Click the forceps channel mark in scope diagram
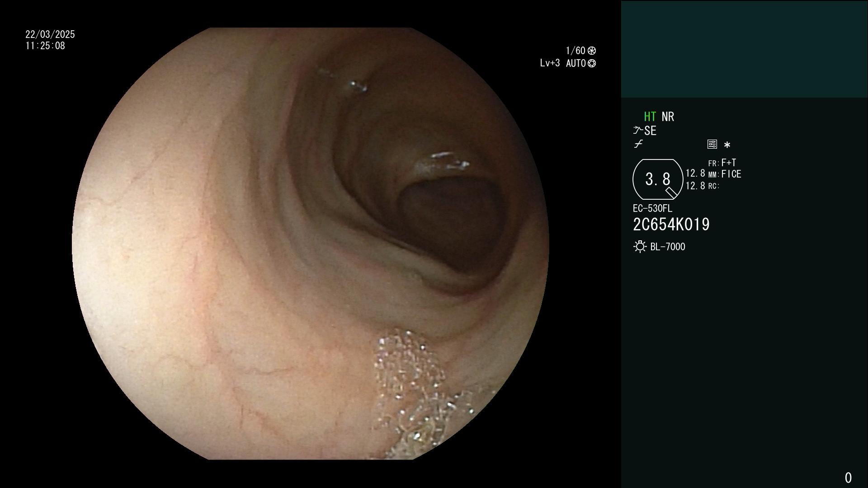The height and width of the screenshot is (488, 868). click(x=671, y=193)
